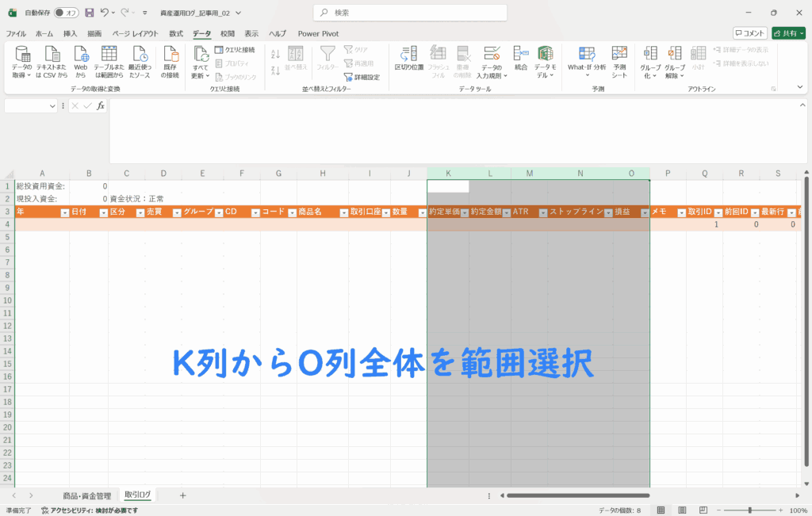Open the filter dropdown on 商品名 header
Screen dimensions: 812x516
[x=343, y=212]
